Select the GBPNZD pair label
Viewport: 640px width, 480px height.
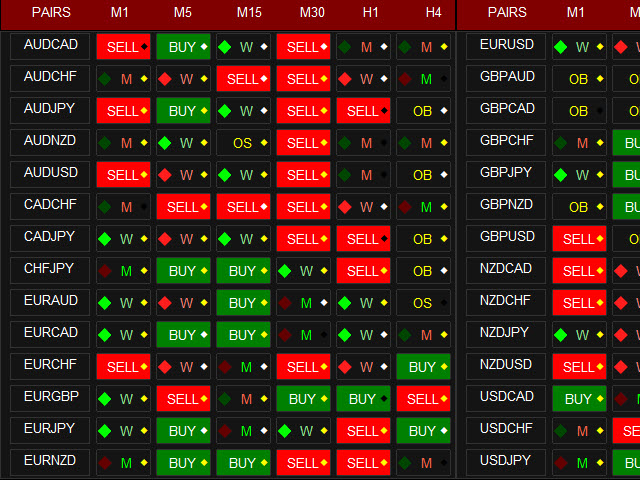tap(506, 206)
